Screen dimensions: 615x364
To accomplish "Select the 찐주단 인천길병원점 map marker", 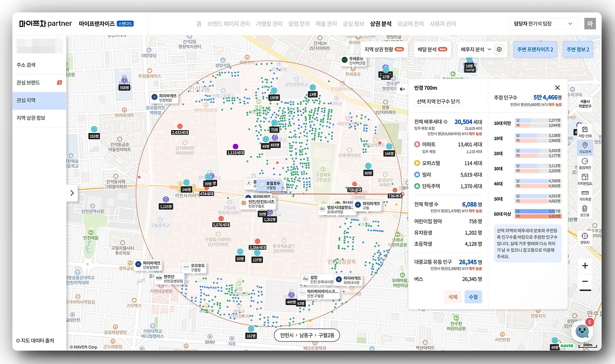I will (169, 279).
